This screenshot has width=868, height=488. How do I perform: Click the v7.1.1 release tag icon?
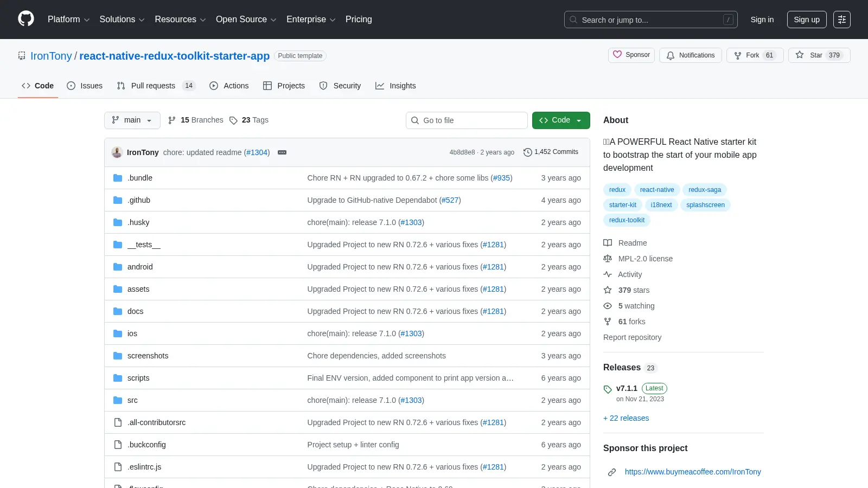pos(608,389)
